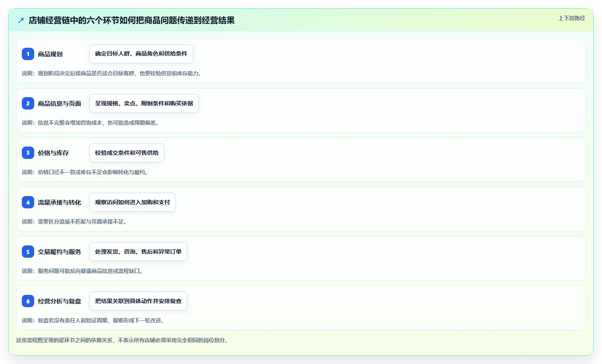The width and height of the screenshot is (602, 364).
Task: Click the arrow icon beside the flowchart title
Action: (21, 20)
